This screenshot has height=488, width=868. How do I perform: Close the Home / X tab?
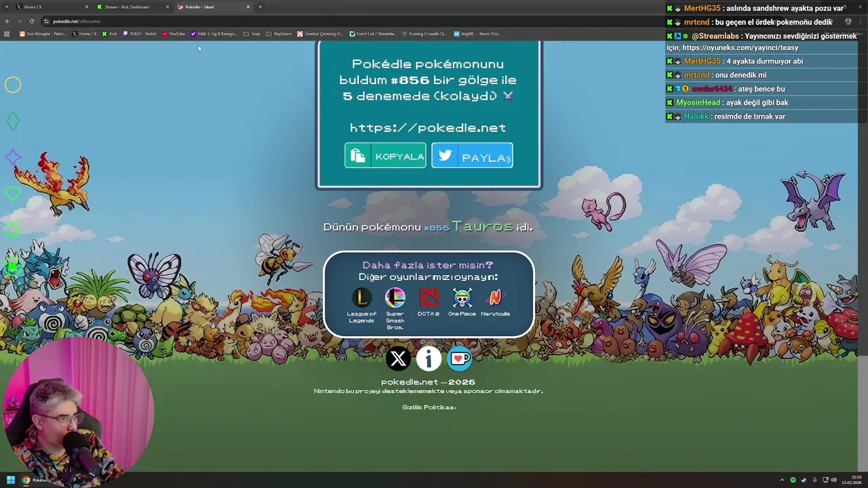tap(87, 7)
